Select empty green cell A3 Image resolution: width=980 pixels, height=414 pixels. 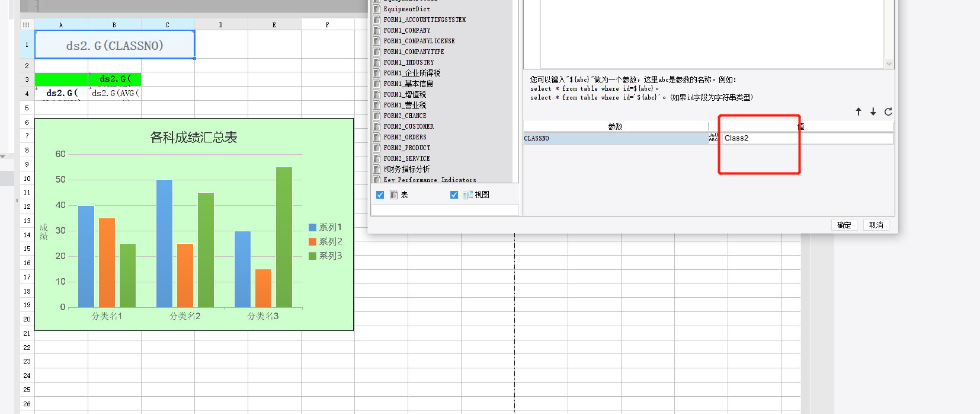pyautogui.click(x=62, y=79)
